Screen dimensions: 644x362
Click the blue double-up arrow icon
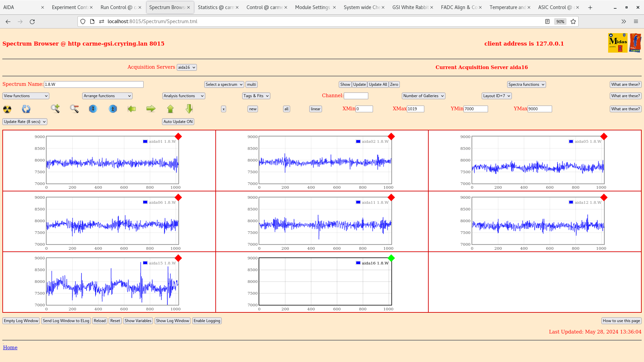point(113,109)
